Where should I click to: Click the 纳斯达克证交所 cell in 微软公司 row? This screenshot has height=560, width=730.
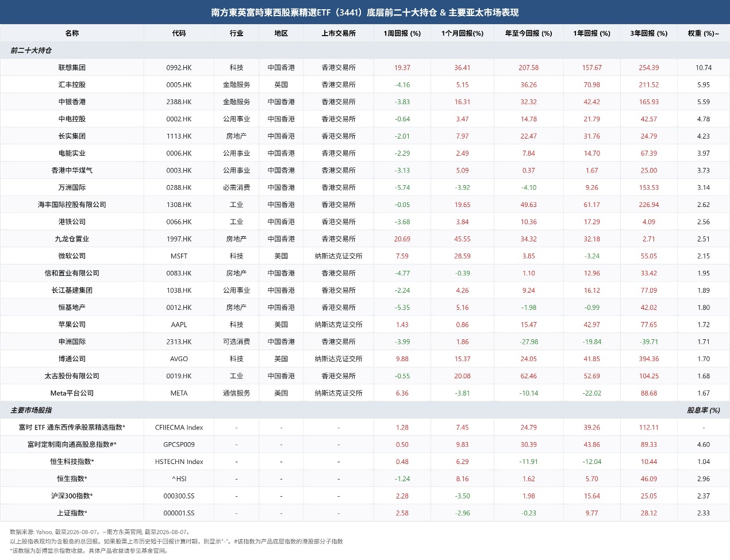[339, 256]
